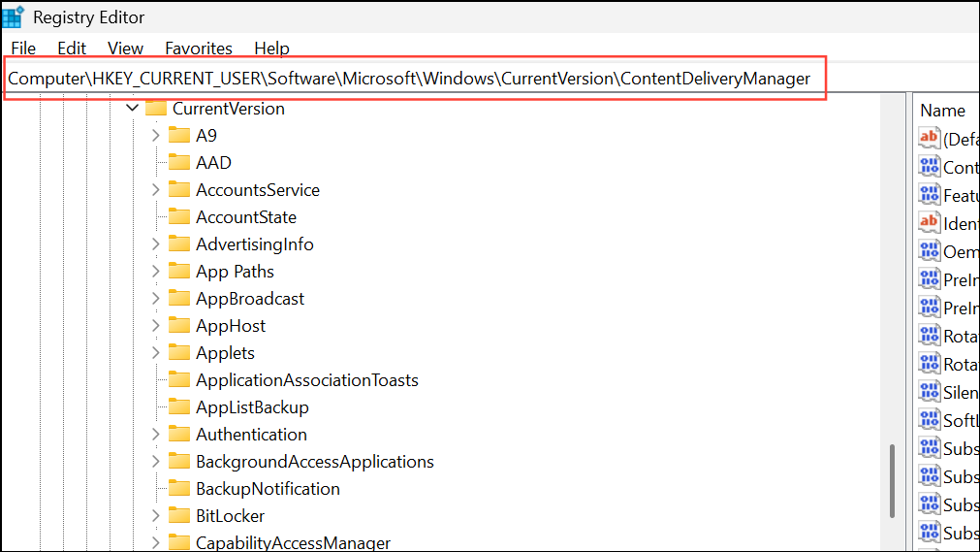Click the SoftL... DWORD value icon
Viewport: 980px width, 552px height.
pos(930,420)
